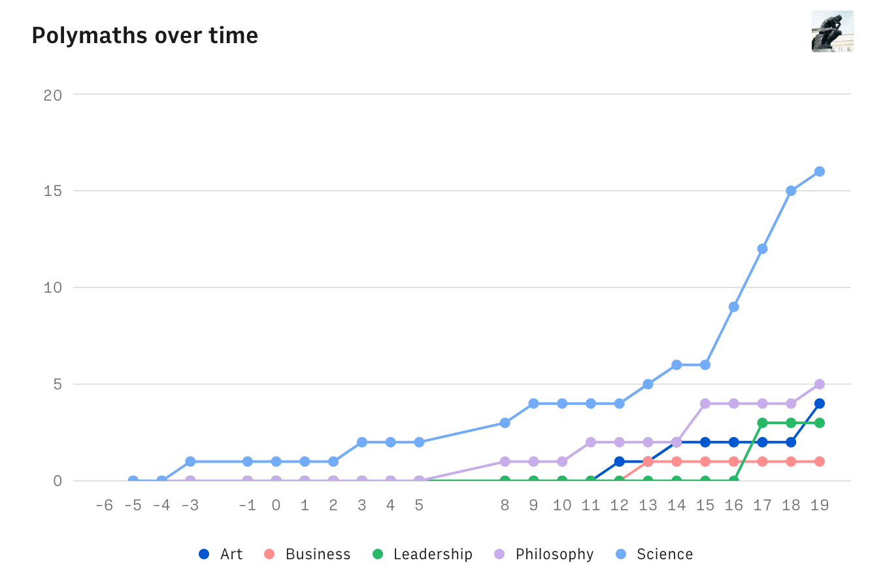
Task: Toggle the Art series legend item
Action: (221, 554)
